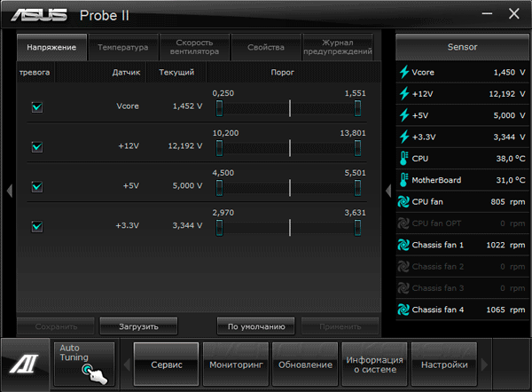The width and height of the screenshot is (532, 392).
Task: Switch to the Напряжение tab
Action: pyautogui.click(x=51, y=47)
